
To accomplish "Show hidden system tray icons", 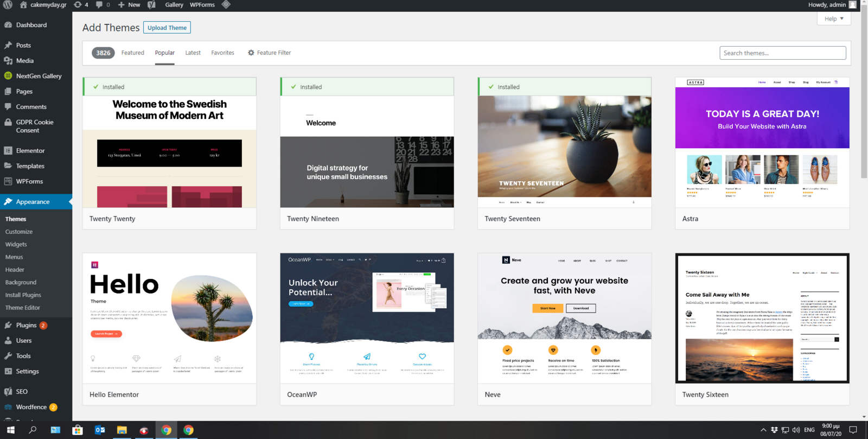I will [763, 430].
